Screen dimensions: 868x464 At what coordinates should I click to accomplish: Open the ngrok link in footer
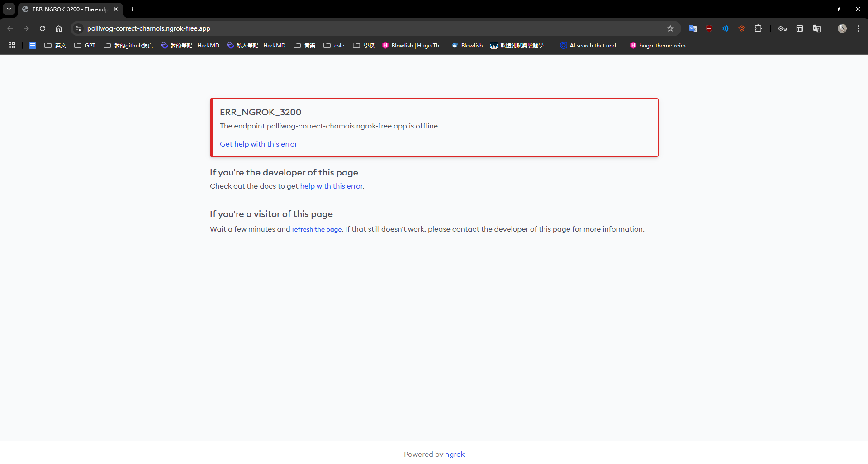tap(455, 454)
